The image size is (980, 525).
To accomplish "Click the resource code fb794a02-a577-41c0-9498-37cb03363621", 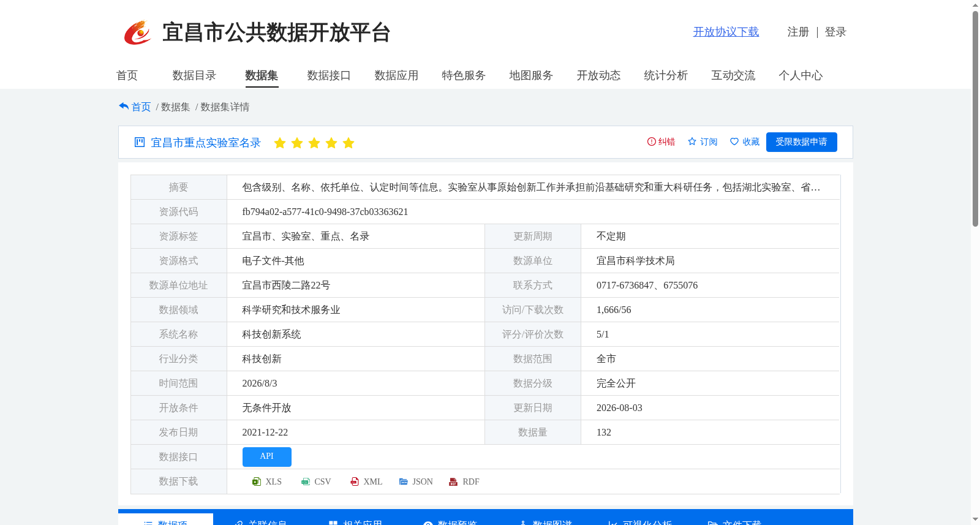I will click(325, 212).
